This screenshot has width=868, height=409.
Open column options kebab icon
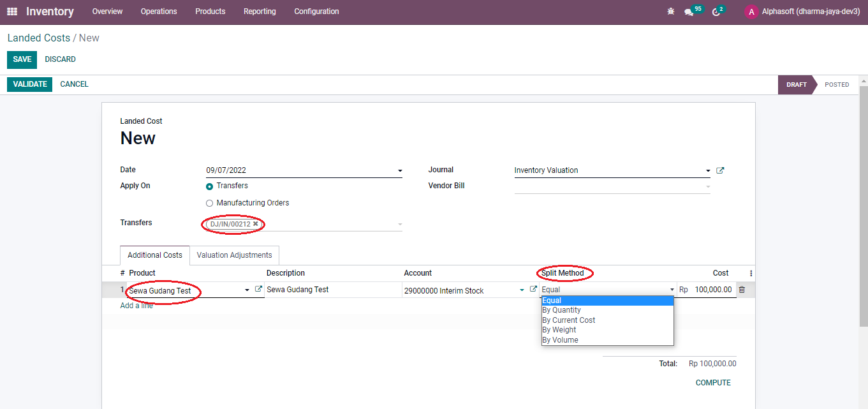click(x=751, y=273)
